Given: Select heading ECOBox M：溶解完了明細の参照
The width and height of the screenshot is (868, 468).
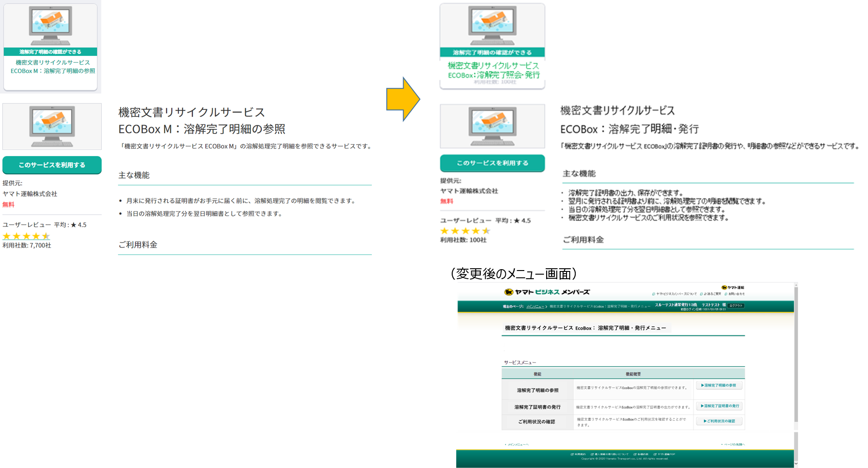Looking at the screenshot, I should click(x=202, y=129).
